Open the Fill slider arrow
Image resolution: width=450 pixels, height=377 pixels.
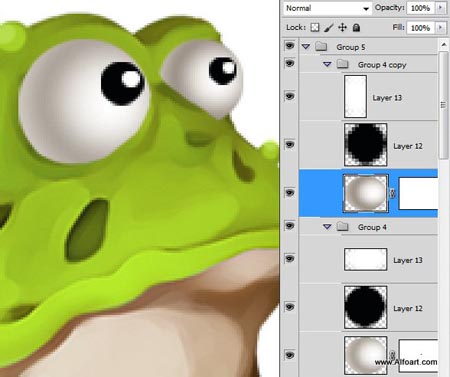click(x=441, y=27)
